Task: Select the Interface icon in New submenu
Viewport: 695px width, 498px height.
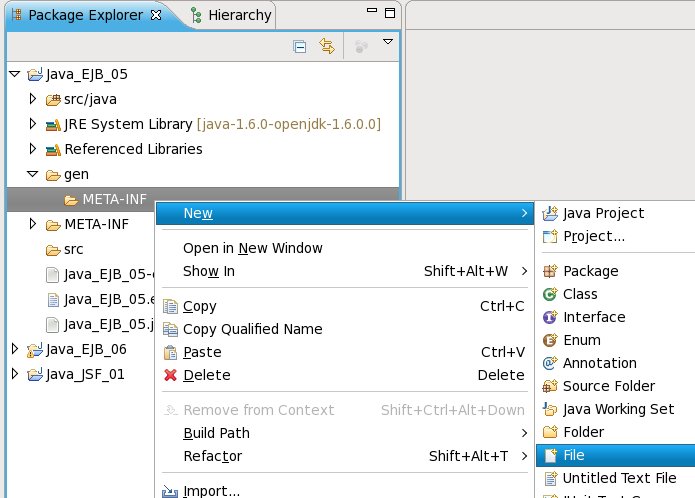Action: click(549, 317)
